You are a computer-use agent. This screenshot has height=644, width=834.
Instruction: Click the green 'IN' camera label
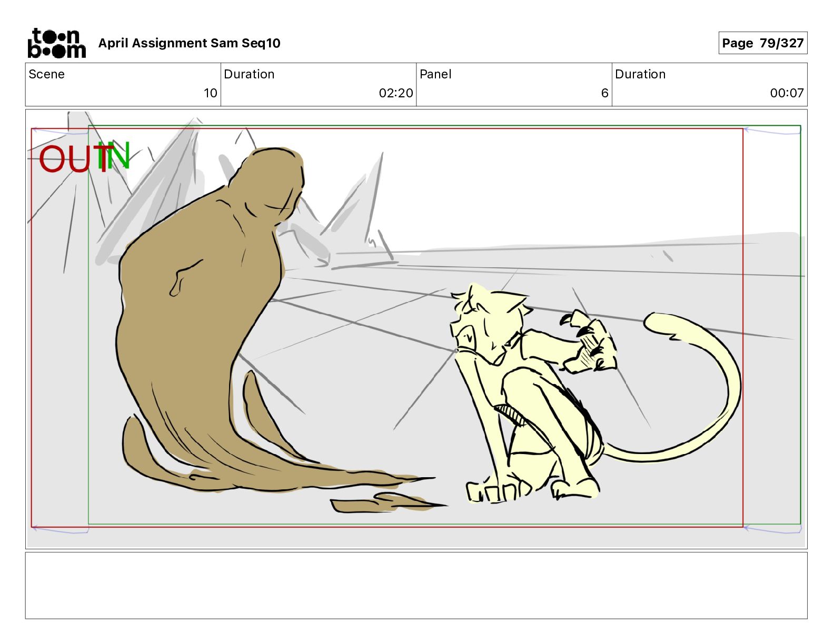pos(115,156)
